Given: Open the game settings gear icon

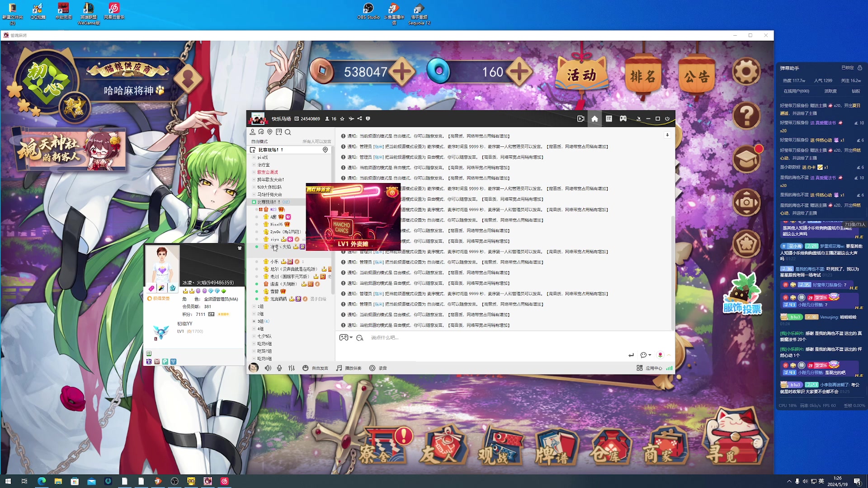Looking at the screenshot, I should (x=746, y=71).
